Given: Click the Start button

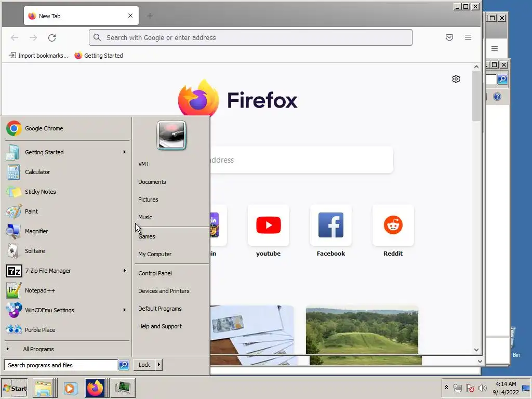Looking at the screenshot, I should click(x=14, y=388).
